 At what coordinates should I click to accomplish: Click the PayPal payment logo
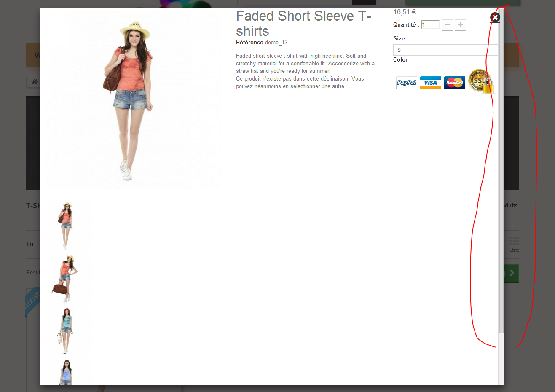[407, 83]
